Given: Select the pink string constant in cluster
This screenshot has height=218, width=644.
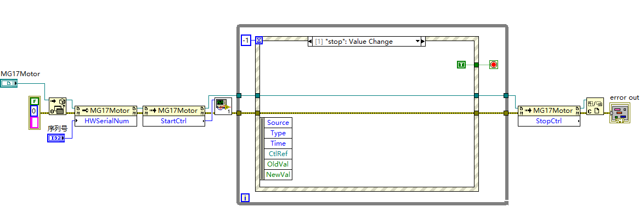Looking at the screenshot, I should tap(35, 122).
